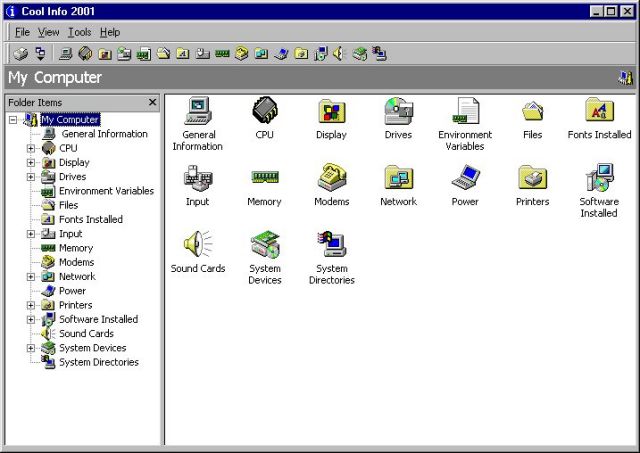Click the Print toolbar icon

point(20,53)
